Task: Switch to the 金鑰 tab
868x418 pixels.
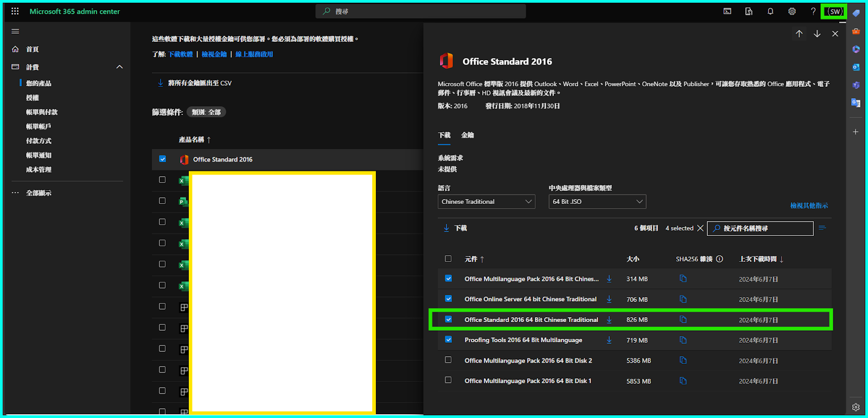Action: [467, 135]
